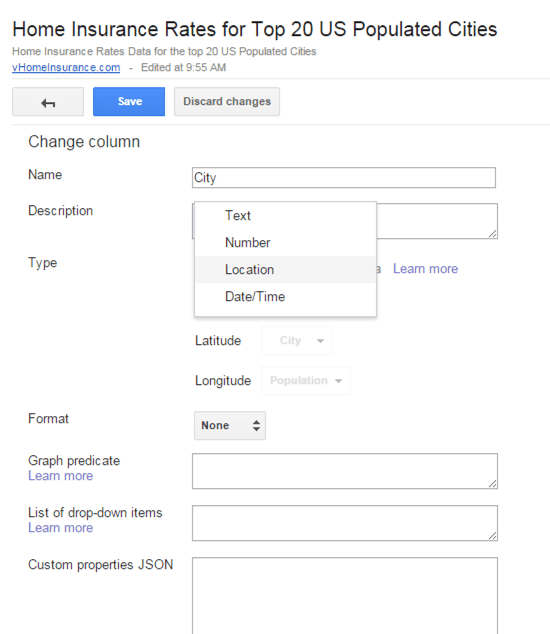550x634 pixels.
Task: Open the vHomeInsurance.com link
Action: [66, 68]
